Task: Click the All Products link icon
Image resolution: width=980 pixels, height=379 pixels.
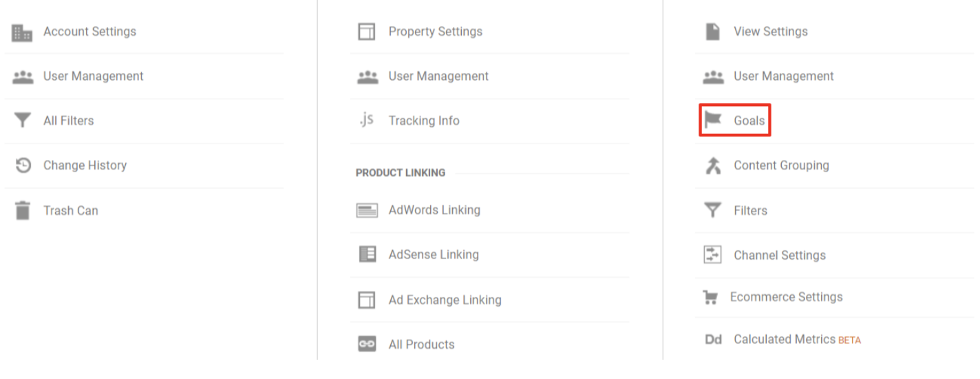Action: point(367,344)
